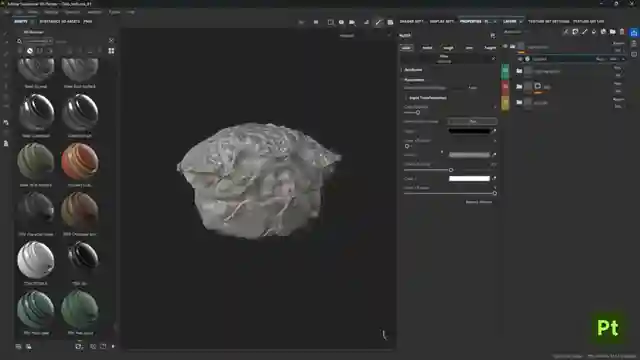Collapse the Attributes section
The image size is (640, 360).
pos(412,70)
